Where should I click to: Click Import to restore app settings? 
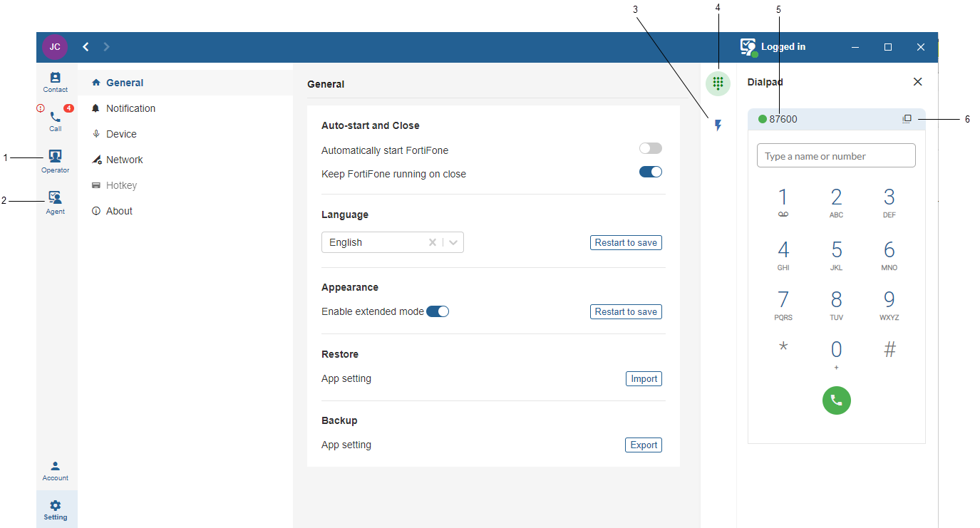tap(644, 378)
